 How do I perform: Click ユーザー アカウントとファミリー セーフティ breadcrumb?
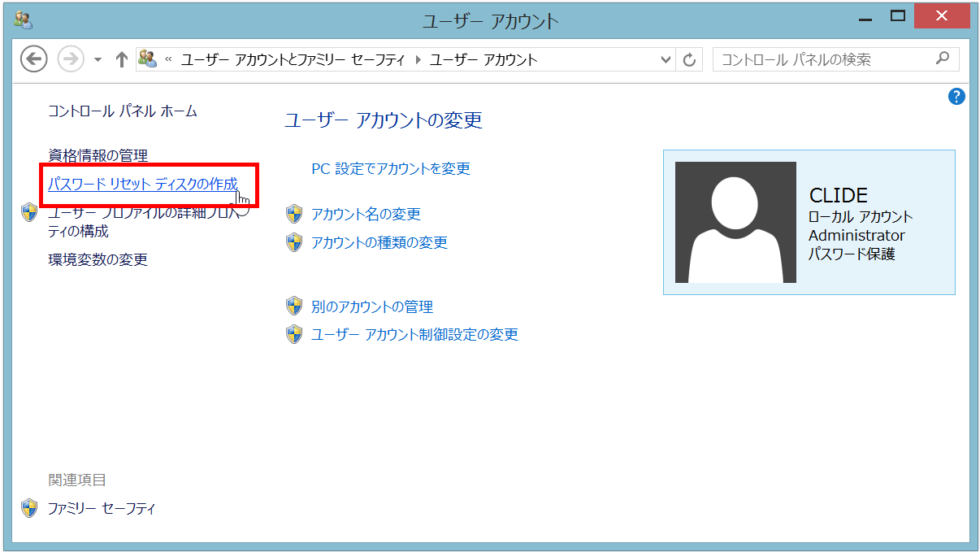click(x=293, y=59)
